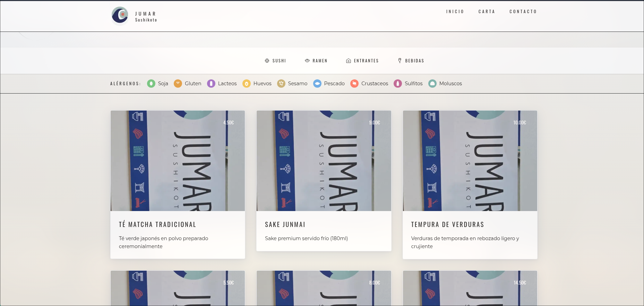This screenshot has height=306, width=644.
Task: Open the card image priced 8.00€
Action: tap(324, 288)
